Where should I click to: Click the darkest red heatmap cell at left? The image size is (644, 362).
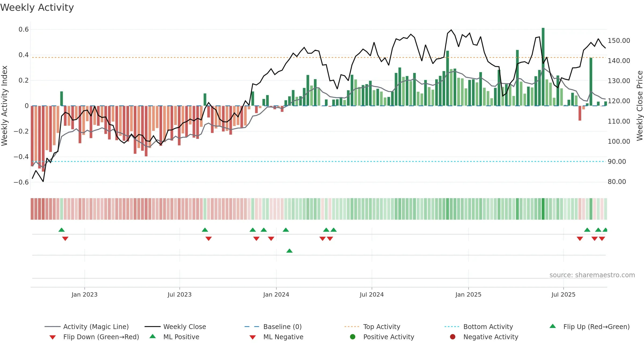coord(43,209)
